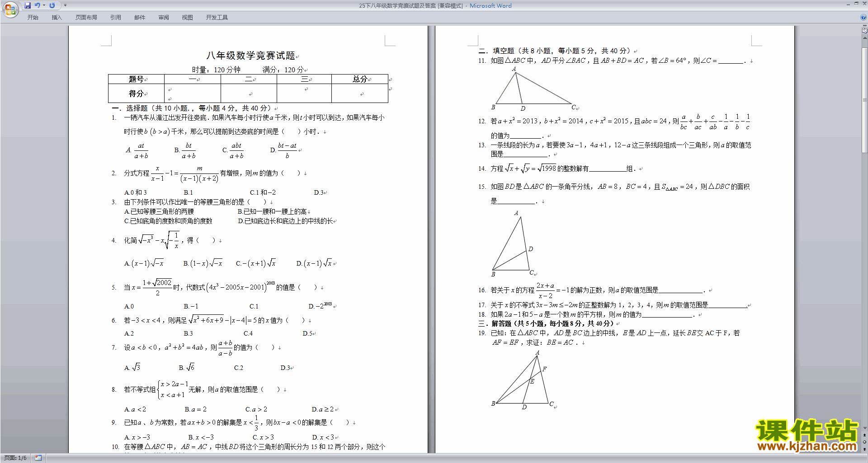Click question 17 inequality text
The height and width of the screenshot is (463, 868).
613,305
